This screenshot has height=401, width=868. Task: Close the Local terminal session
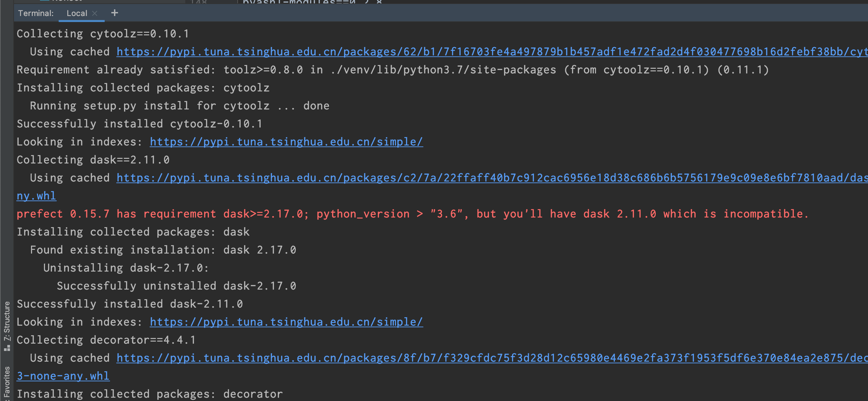[x=95, y=13]
